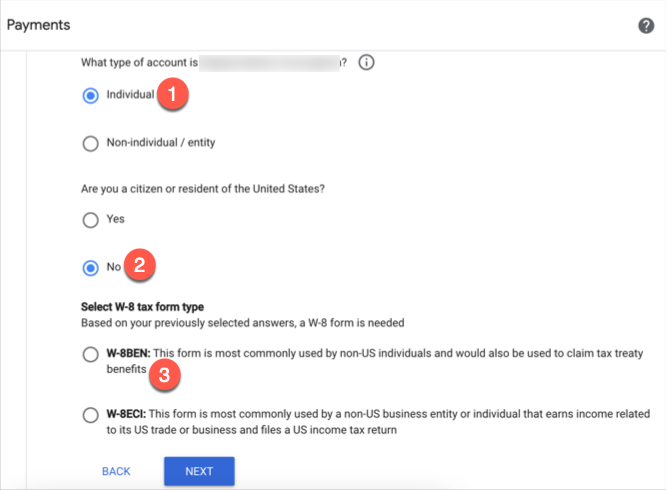
Task: Select No for US citizen or resident
Action: pyautogui.click(x=91, y=267)
